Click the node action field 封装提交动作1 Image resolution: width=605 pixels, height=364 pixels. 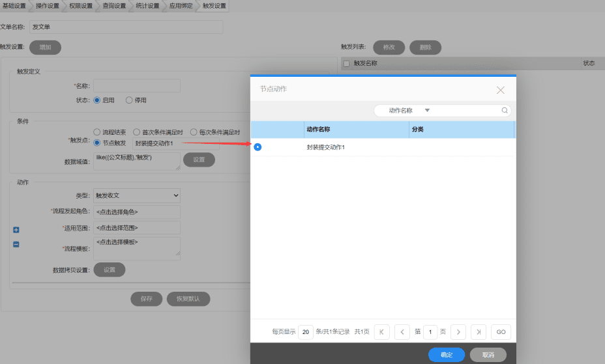175,143
